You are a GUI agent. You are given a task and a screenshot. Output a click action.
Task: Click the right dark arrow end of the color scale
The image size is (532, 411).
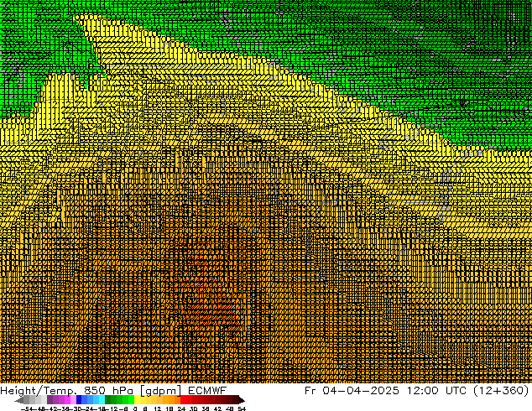(242, 400)
